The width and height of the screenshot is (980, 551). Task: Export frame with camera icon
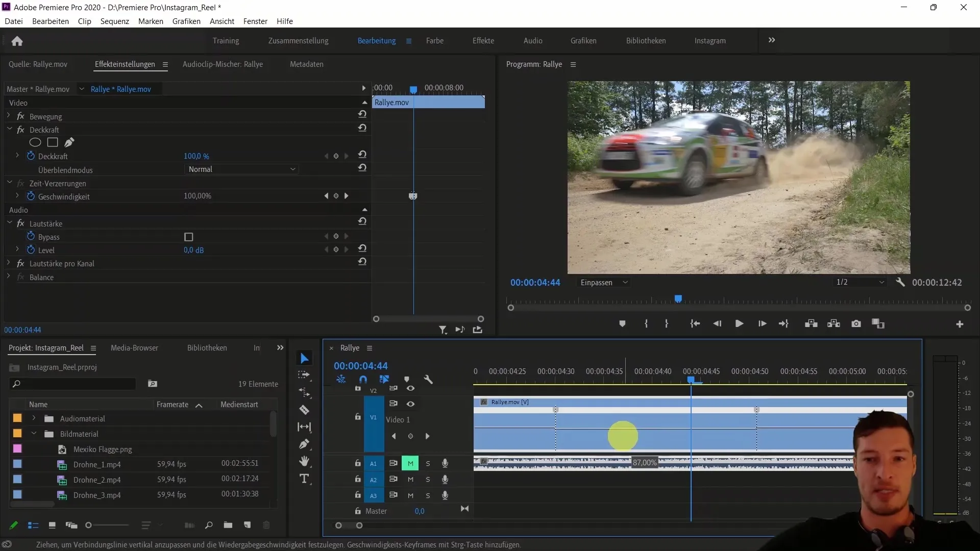[856, 324]
